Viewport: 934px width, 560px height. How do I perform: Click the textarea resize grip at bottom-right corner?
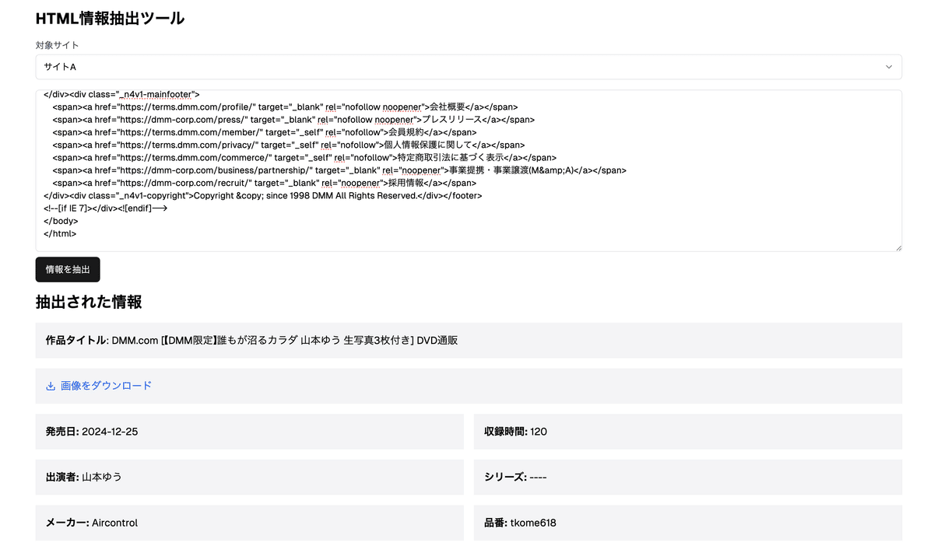coord(899,247)
